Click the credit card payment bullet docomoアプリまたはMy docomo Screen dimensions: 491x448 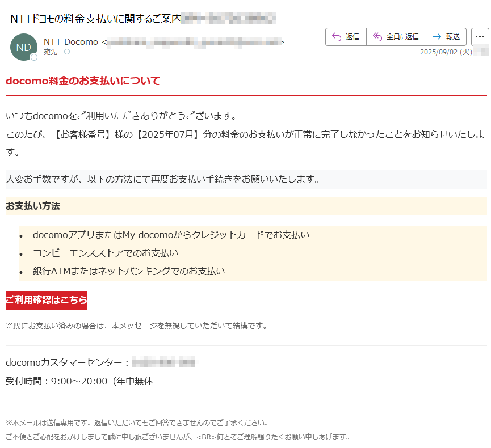(x=171, y=235)
